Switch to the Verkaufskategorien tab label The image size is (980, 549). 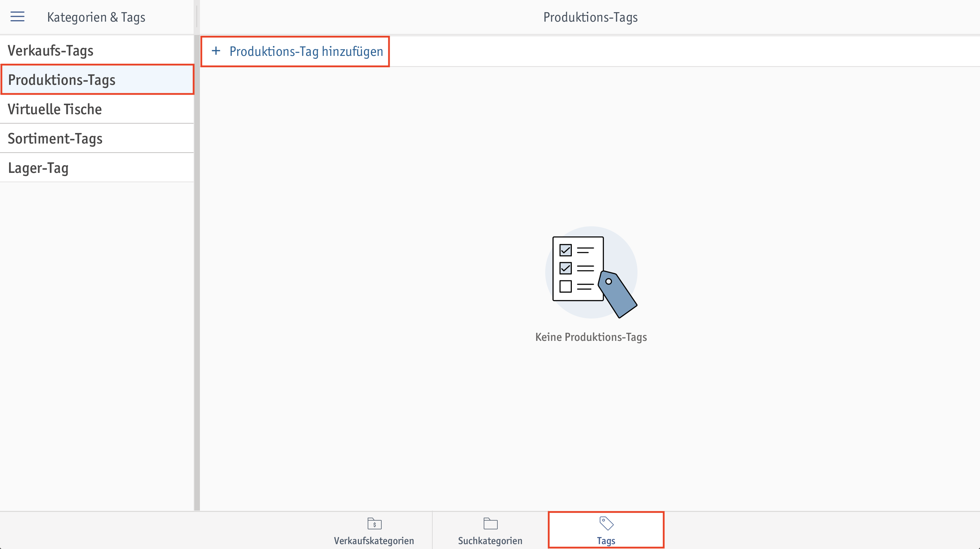pyautogui.click(x=374, y=541)
